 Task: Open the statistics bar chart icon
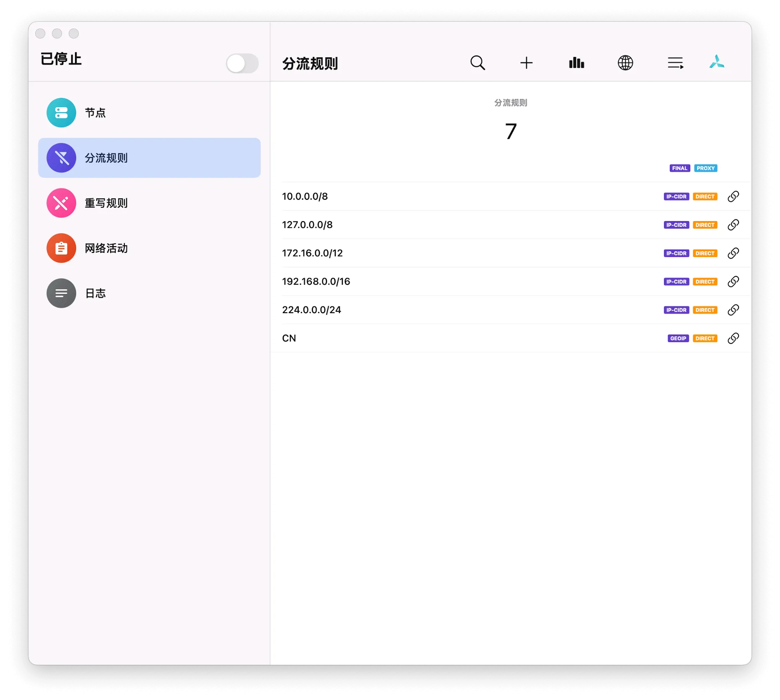[x=576, y=63]
